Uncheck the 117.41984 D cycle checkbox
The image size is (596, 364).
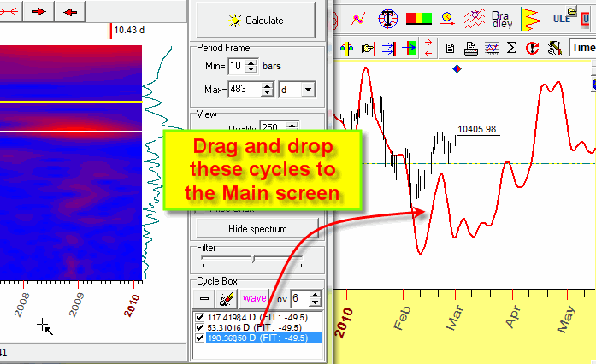click(x=199, y=317)
